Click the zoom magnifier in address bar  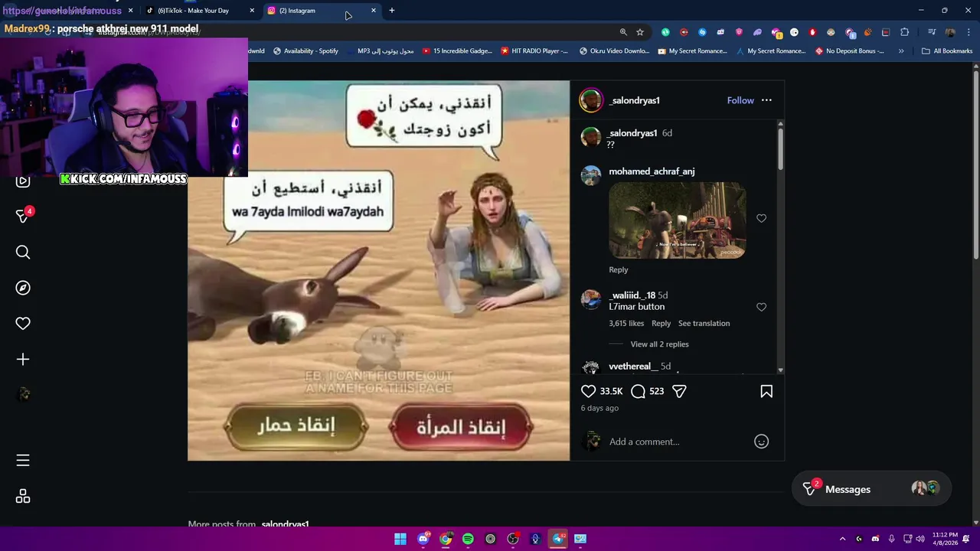[x=623, y=32]
